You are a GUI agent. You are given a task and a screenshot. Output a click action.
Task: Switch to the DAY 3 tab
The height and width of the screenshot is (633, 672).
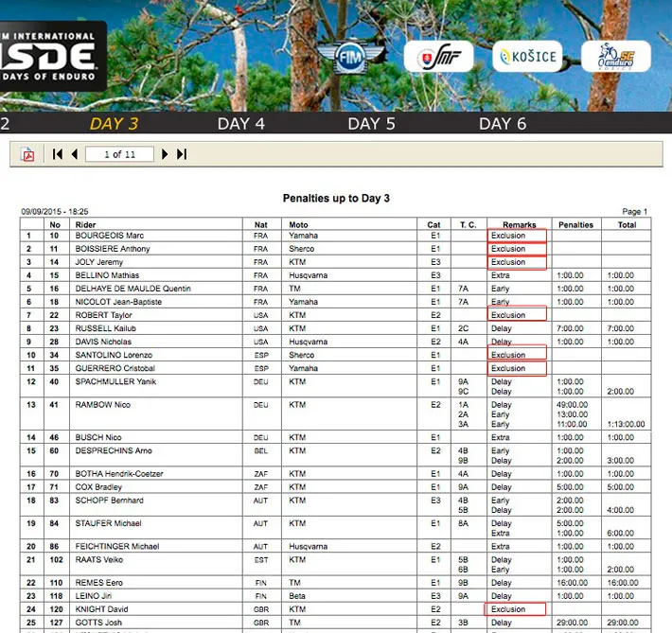114,124
